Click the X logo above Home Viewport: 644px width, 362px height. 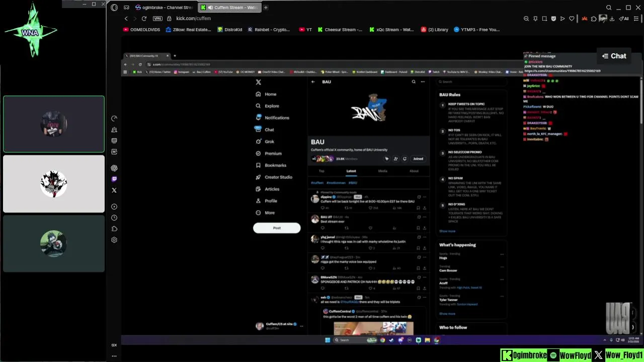259,82
